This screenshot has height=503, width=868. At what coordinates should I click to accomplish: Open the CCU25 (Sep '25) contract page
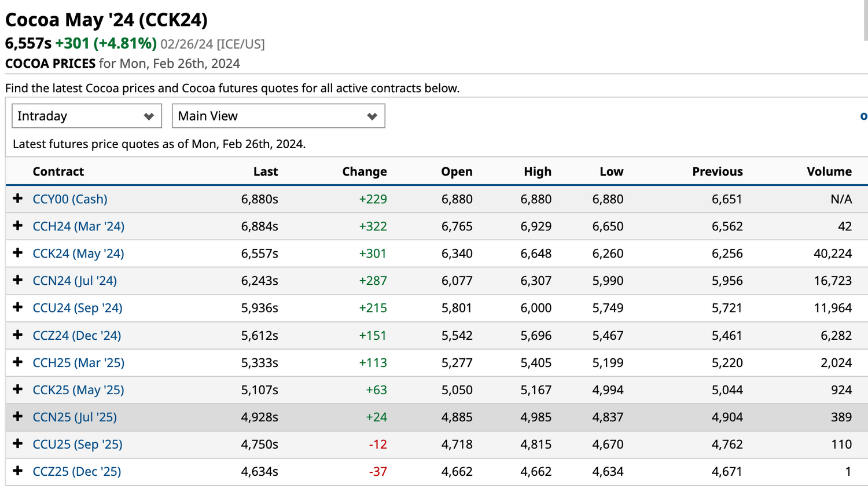click(78, 444)
